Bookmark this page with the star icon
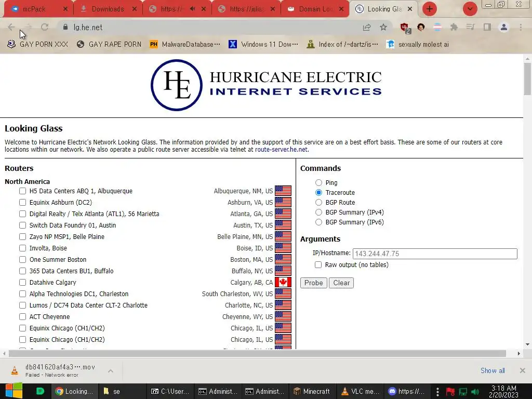This screenshot has width=532, height=399. [x=383, y=27]
